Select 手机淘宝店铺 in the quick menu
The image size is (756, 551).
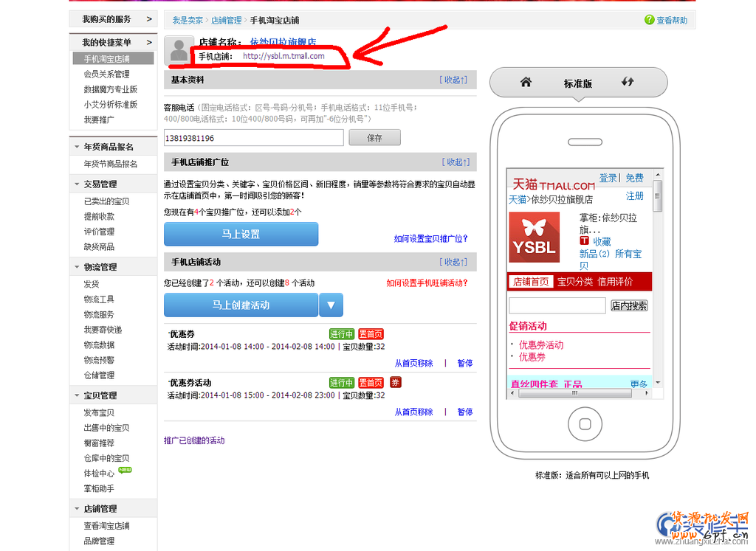pyautogui.click(x=113, y=59)
